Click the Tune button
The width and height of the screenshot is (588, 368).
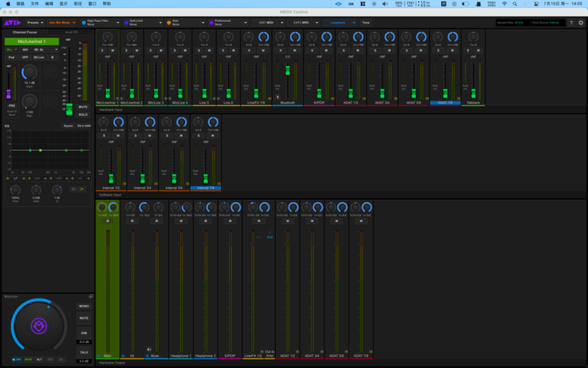(x=366, y=23)
